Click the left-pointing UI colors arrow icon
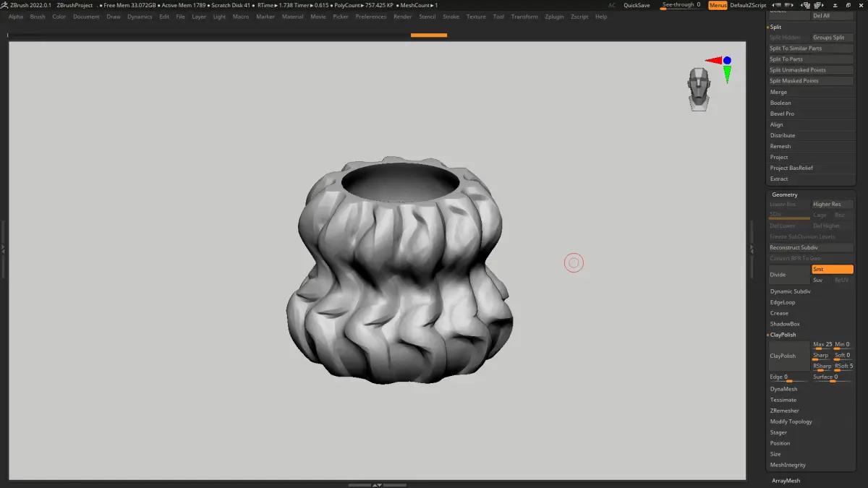 (x=776, y=5)
